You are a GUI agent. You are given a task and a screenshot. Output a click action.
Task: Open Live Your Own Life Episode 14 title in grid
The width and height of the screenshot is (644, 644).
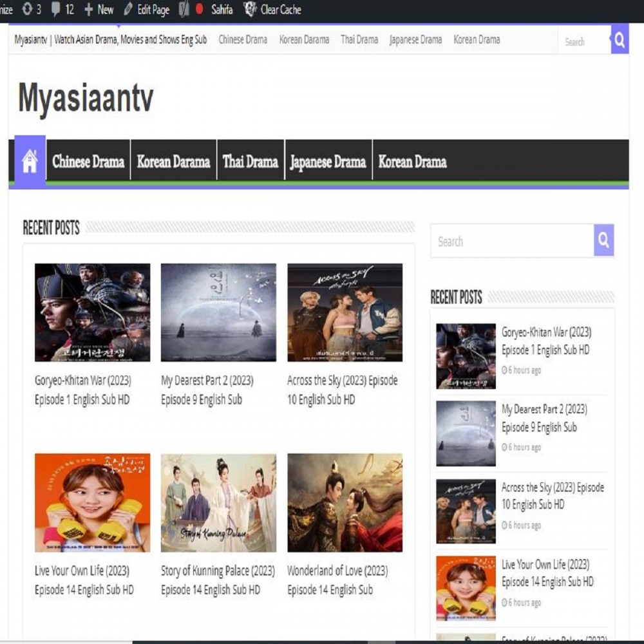pos(84,580)
